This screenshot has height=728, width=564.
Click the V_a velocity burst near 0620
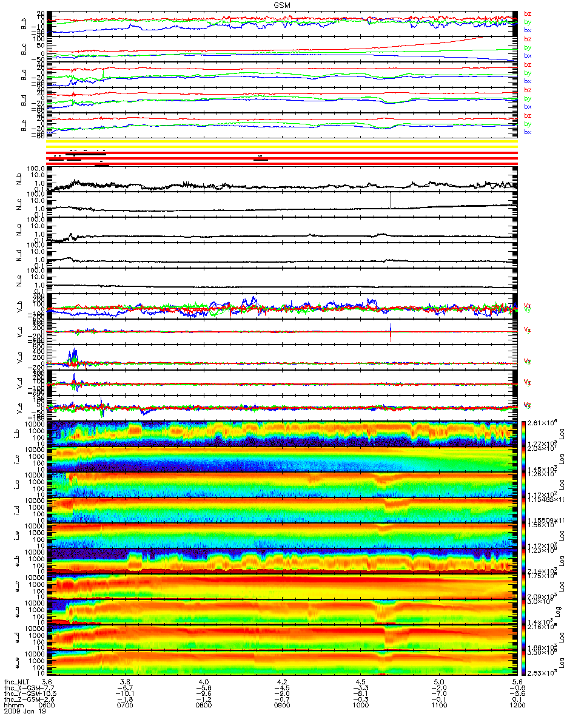[74, 357]
